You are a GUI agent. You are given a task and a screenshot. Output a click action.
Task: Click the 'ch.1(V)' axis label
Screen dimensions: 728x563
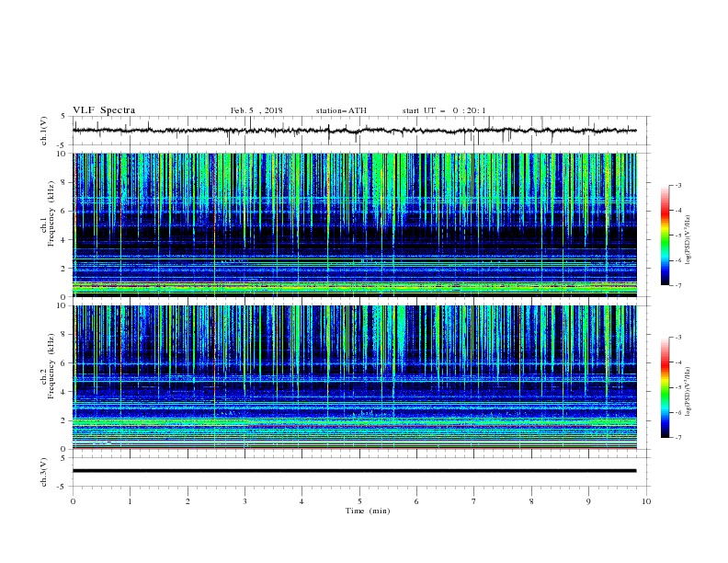click(44, 131)
